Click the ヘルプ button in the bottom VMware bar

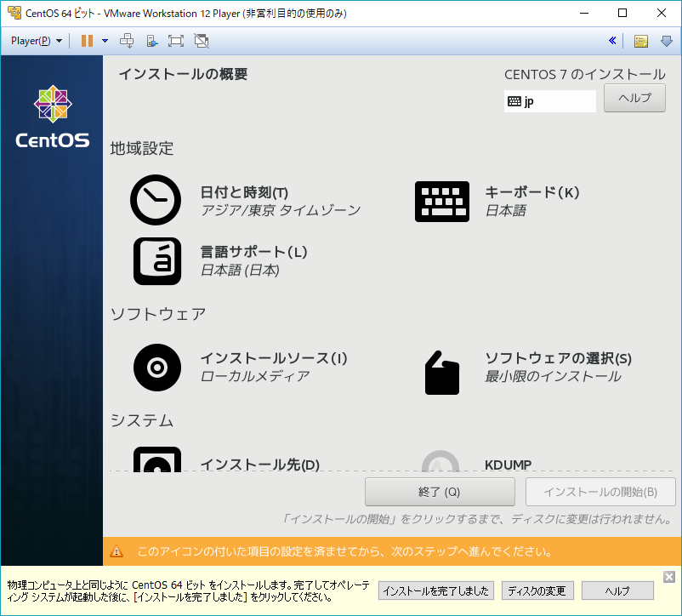pos(617,590)
